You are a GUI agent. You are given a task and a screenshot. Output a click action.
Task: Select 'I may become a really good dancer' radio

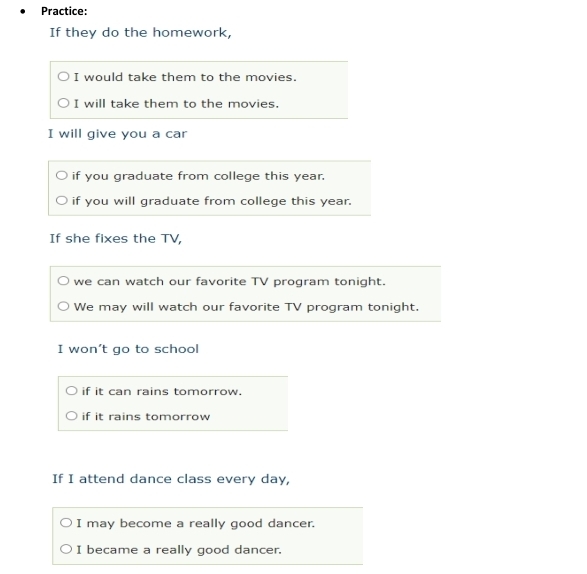(66, 523)
